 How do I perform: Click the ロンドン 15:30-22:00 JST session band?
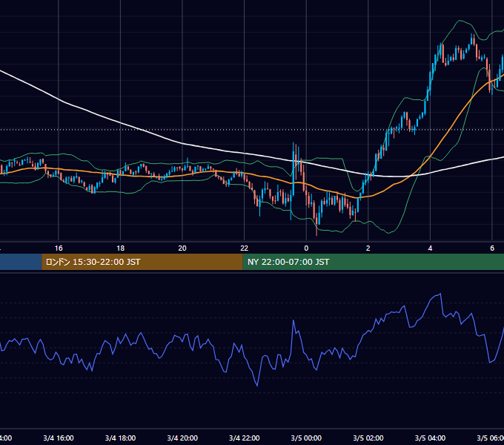click(142, 262)
